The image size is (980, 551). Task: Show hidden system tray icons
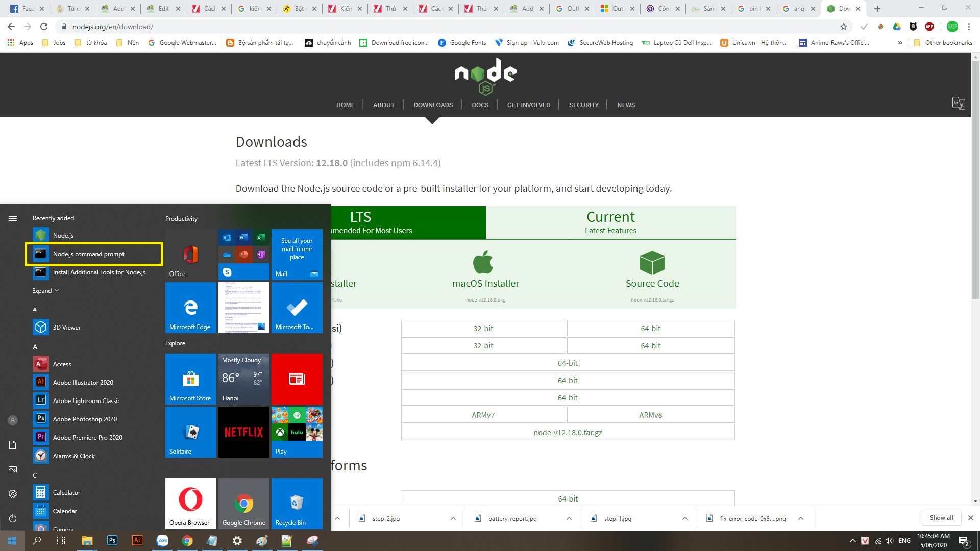click(x=852, y=541)
